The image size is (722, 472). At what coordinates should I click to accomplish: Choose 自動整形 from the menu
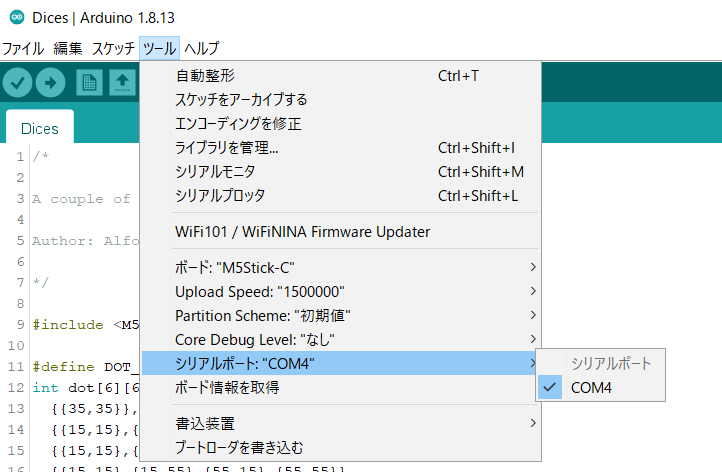[x=341, y=76]
